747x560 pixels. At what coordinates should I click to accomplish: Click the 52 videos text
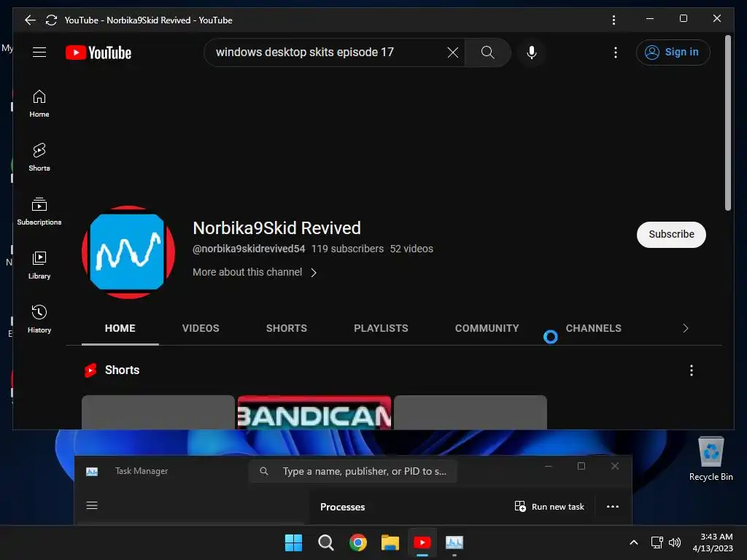point(411,249)
